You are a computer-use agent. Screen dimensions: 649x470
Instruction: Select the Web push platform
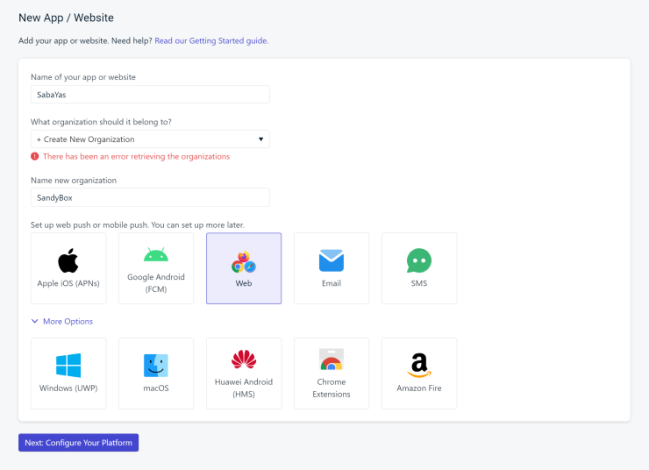click(244, 268)
